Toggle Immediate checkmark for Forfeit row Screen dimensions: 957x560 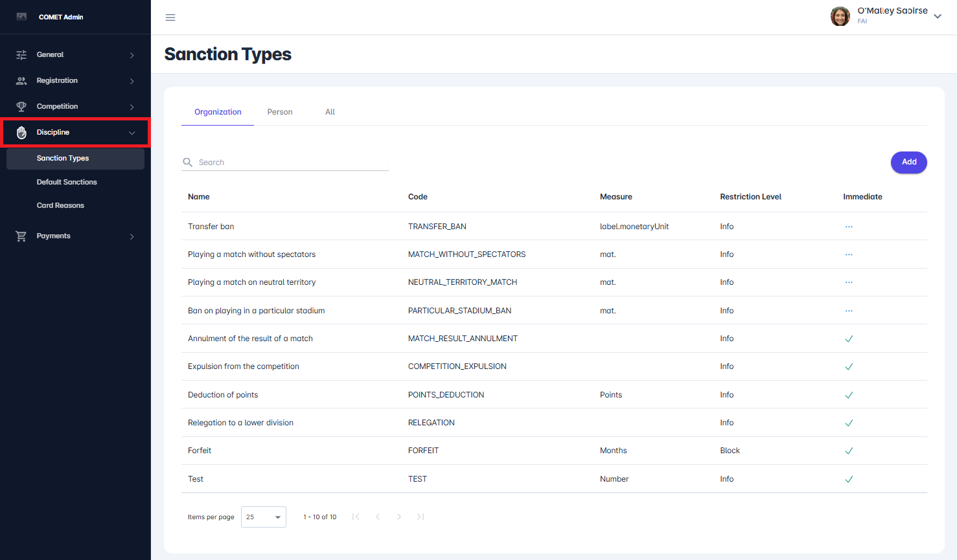[849, 451]
